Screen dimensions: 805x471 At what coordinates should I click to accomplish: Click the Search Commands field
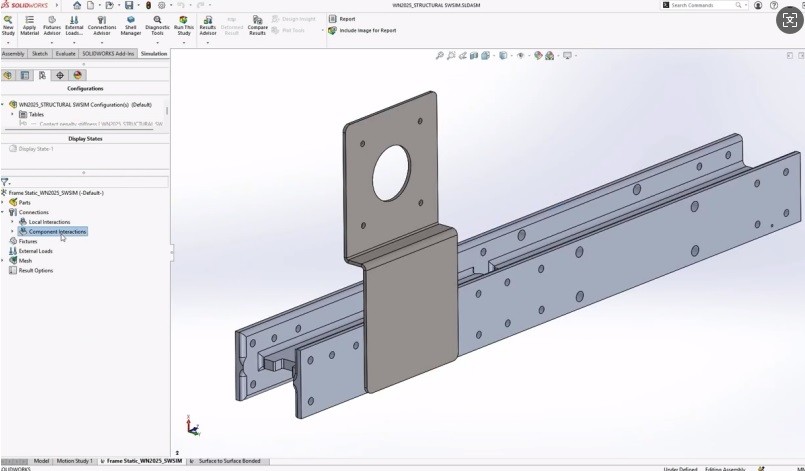click(x=702, y=5)
